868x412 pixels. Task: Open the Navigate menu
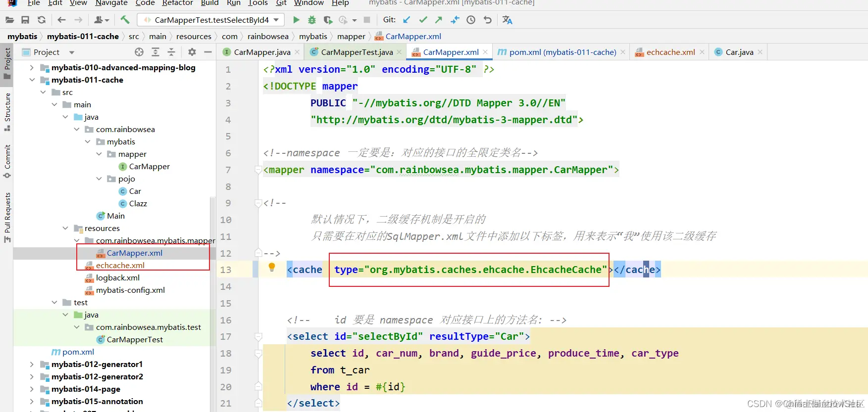[x=111, y=3]
